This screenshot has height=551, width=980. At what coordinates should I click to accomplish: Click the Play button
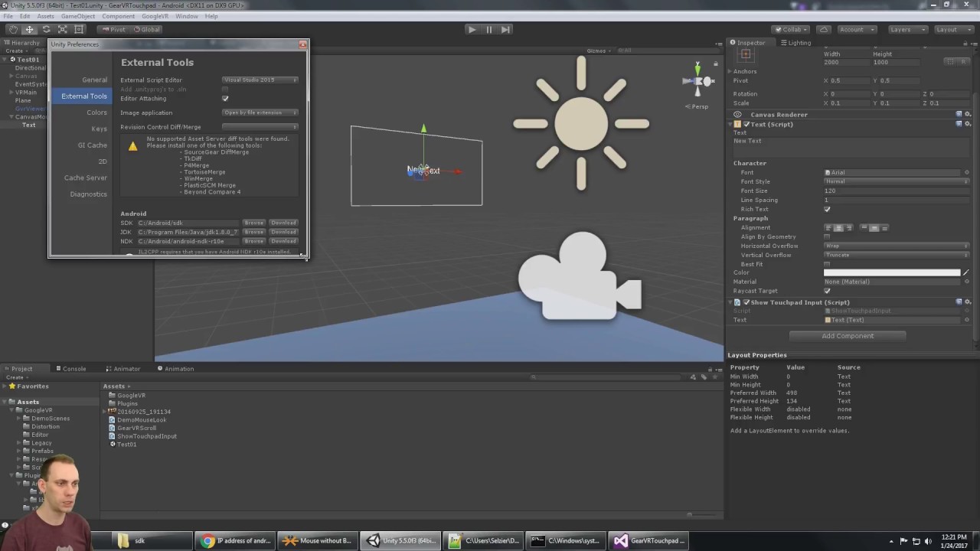(472, 29)
